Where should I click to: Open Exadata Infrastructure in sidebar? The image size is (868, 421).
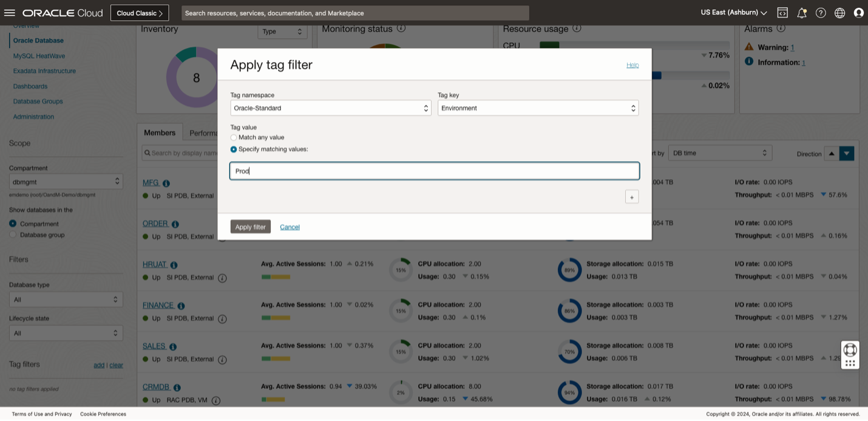[44, 71]
